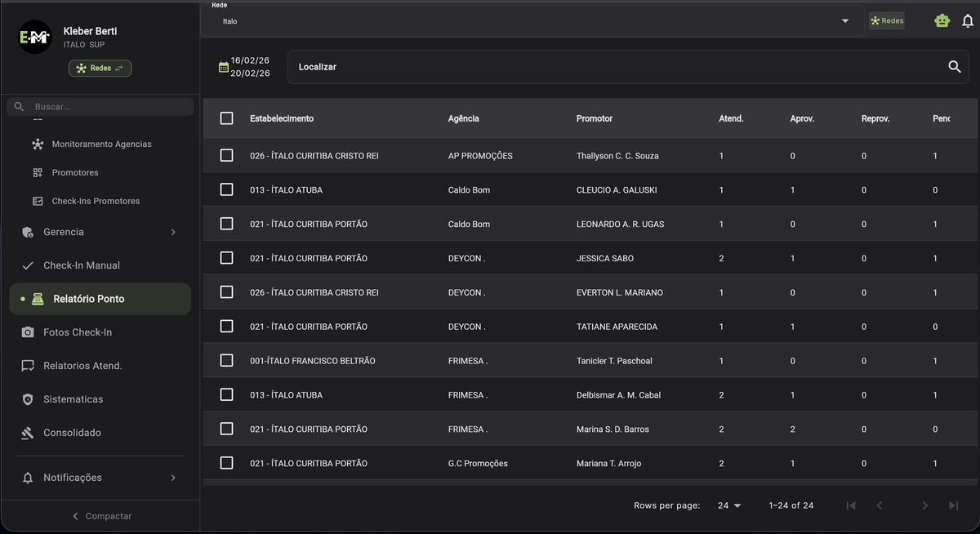This screenshot has width=980, height=534.
Task: Change rows per page dropdown value 24
Action: [x=728, y=505]
